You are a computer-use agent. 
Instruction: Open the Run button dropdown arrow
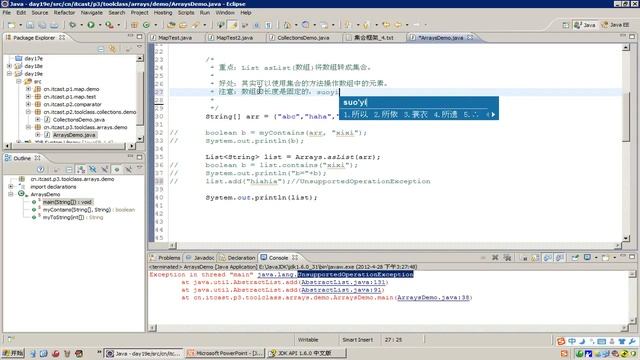point(100,25)
